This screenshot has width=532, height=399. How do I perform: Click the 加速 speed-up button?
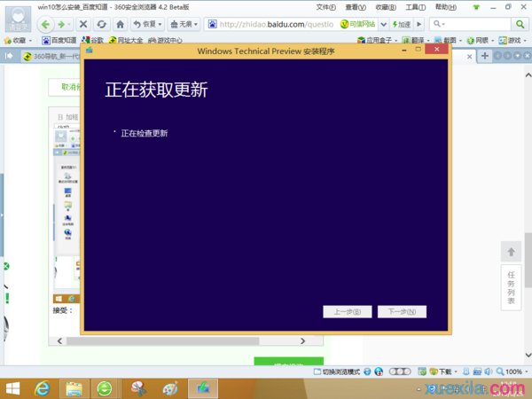(402, 24)
